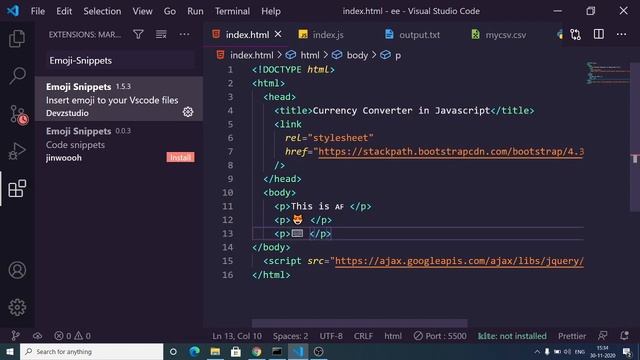Open Microsoft Edge from taskbar
The image size is (640, 360).
(x=195, y=351)
